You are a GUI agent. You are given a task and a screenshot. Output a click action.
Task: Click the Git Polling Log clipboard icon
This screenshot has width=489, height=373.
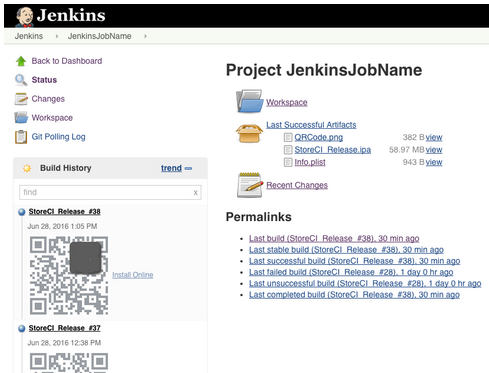[21, 137]
